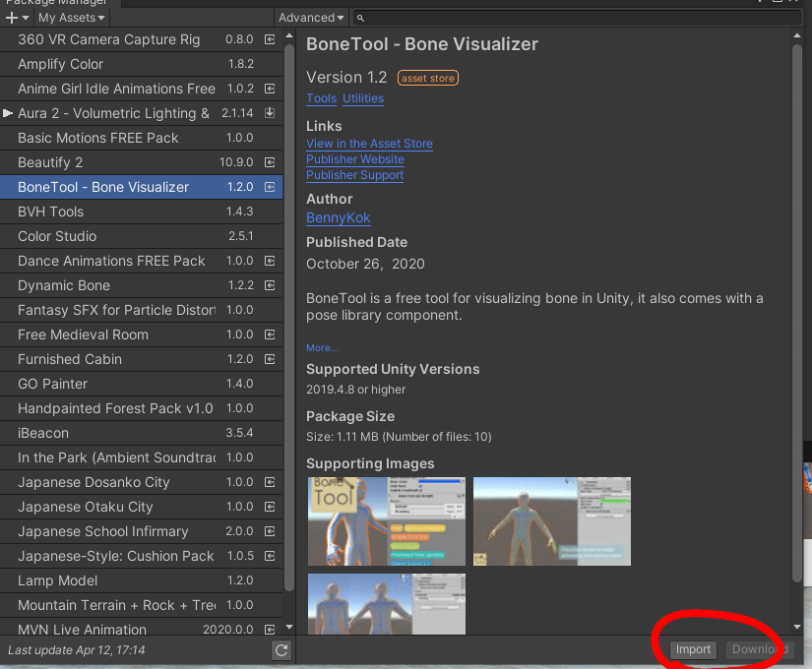The image size is (812, 669).
Task: Open the Publisher Support link
Action: point(354,175)
